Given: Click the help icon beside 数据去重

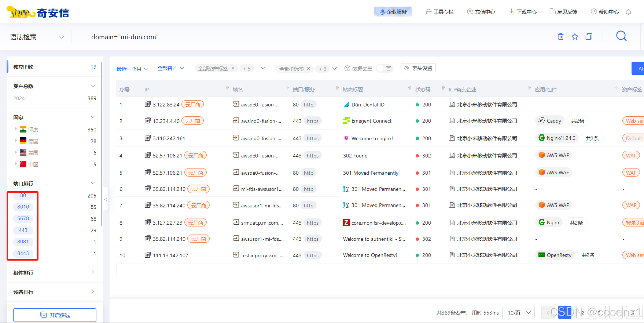Looking at the screenshot, I should click(347, 68).
